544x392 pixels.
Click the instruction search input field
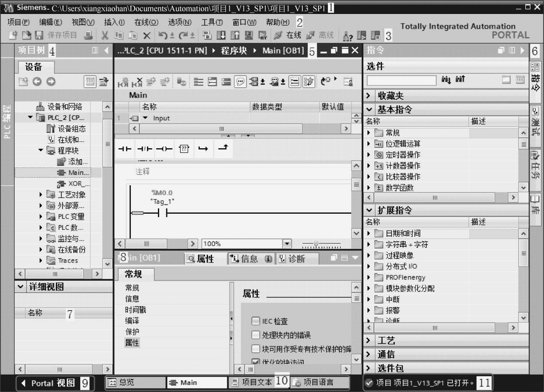[x=401, y=80]
